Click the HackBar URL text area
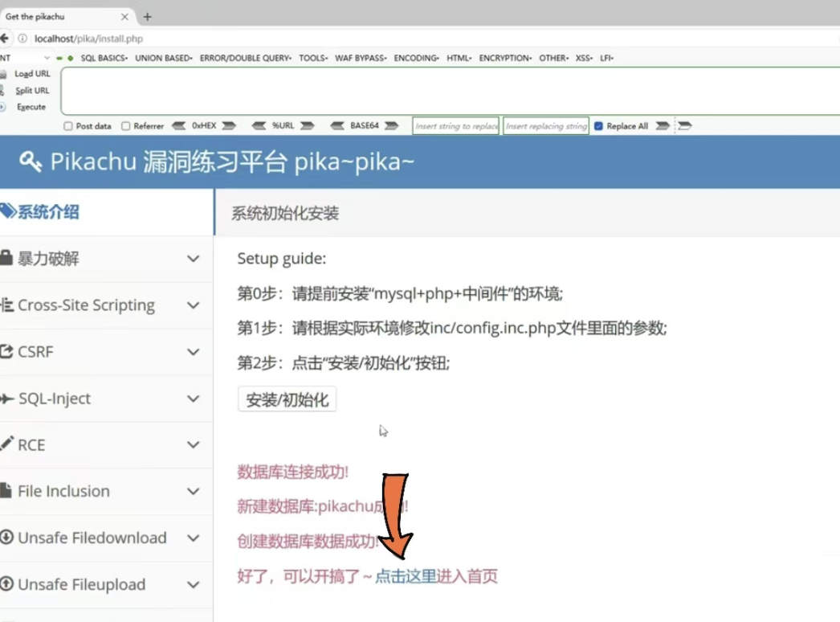840x622 pixels. coord(450,91)
